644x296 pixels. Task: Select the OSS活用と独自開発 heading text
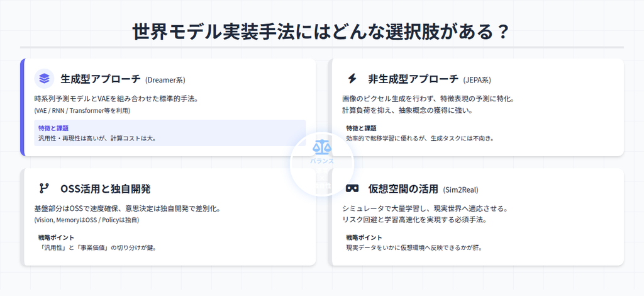tap(105, 188)
